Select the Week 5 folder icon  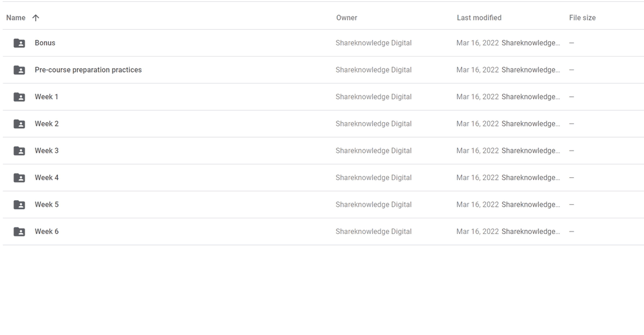coord(19,204)
